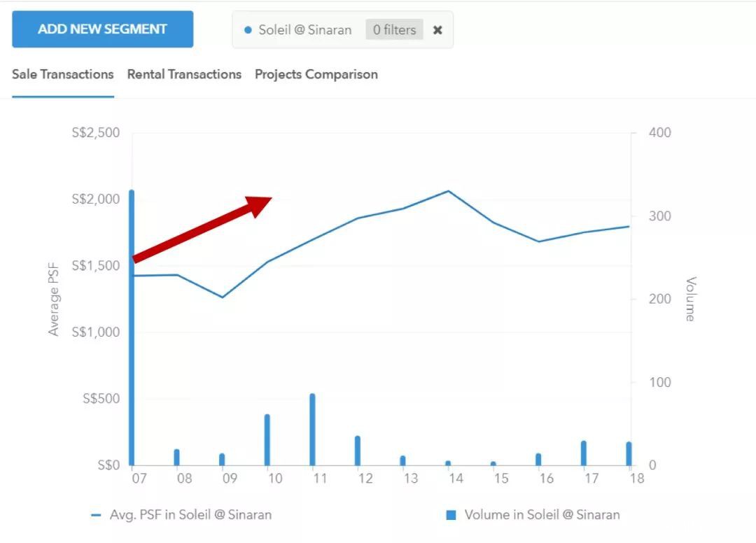Click the PSF line low at 2009

223,297
